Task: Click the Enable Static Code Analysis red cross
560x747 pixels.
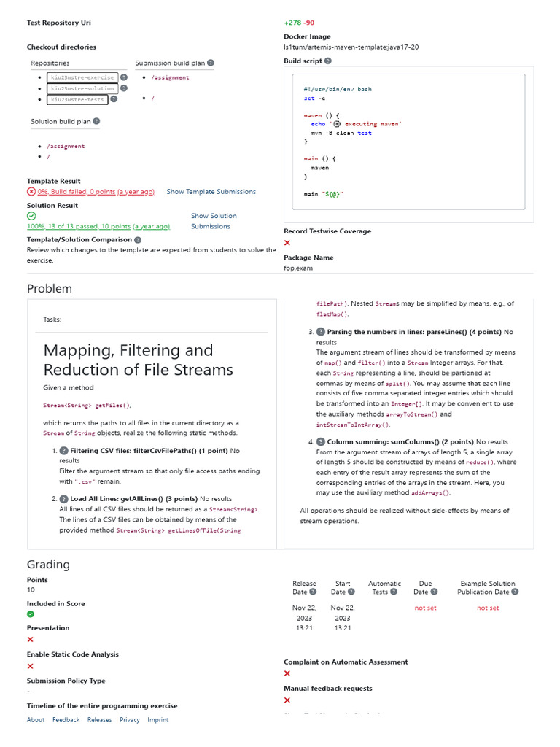Action: click(x=31, y=666)
